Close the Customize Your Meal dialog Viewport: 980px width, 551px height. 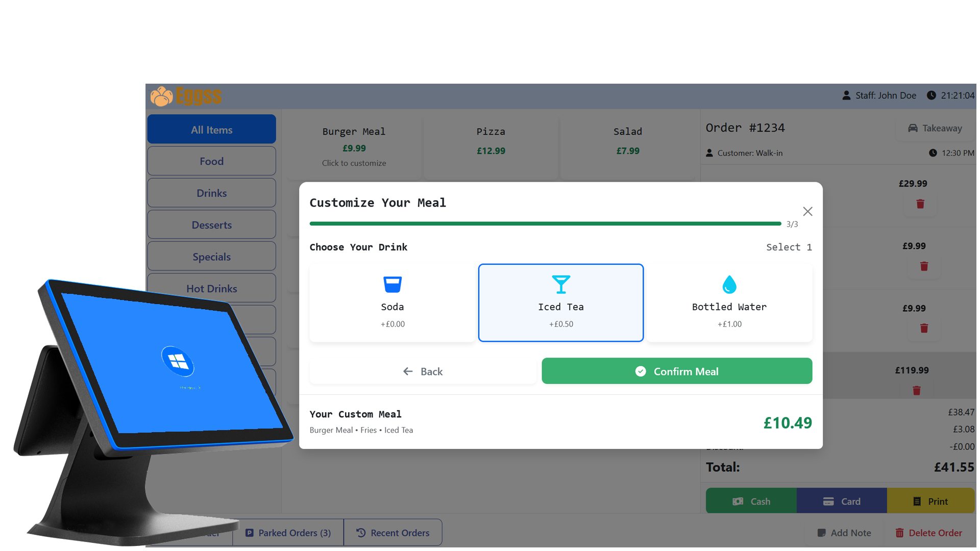807,211
